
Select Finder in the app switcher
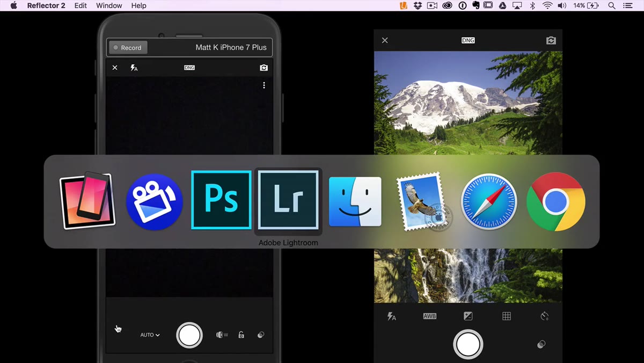pyautogui.click(x=355, y=201)
